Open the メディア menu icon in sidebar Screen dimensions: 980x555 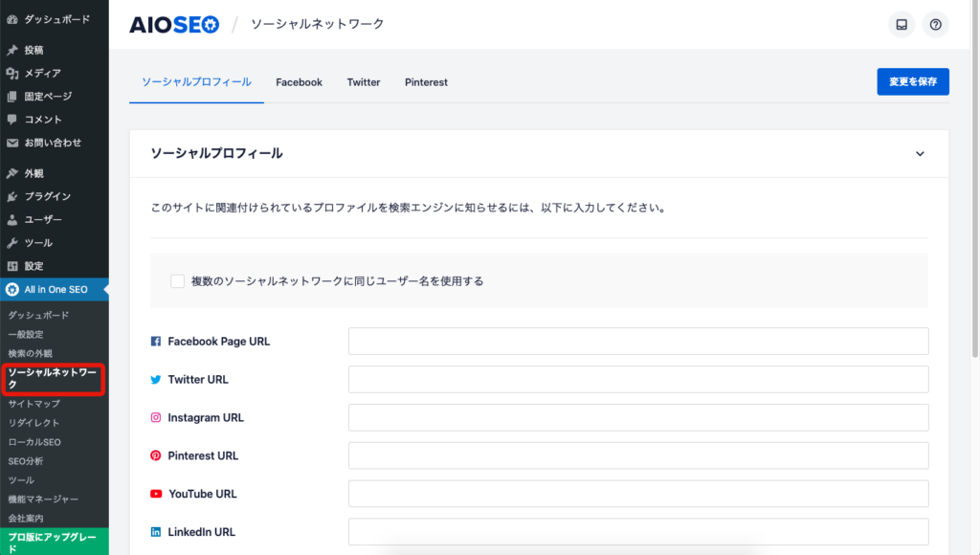click(12, 73)
